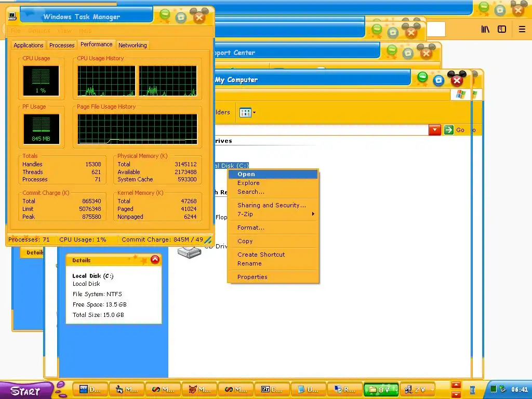Click the language indicator in the taskbar
This screenshot has height=399, width=532.
click(x=472, y=390)
